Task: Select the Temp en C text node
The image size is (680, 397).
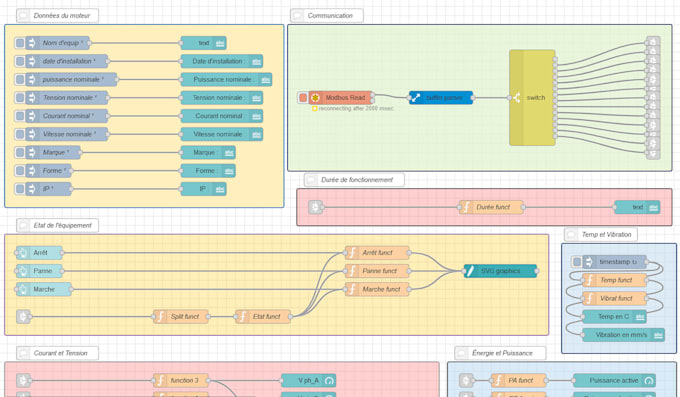Action: [x=615, y=316]
